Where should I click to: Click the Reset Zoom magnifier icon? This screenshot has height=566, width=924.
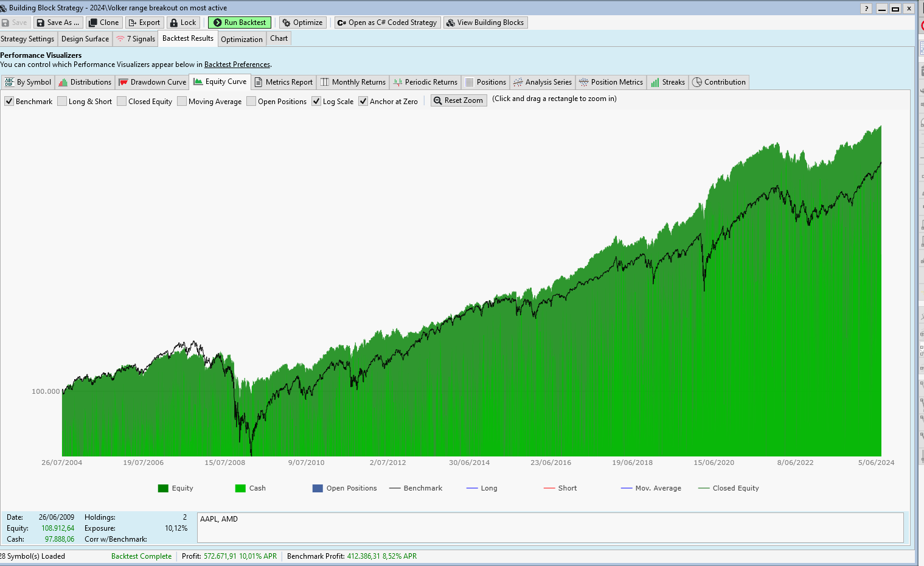click(x=437, y=100)
